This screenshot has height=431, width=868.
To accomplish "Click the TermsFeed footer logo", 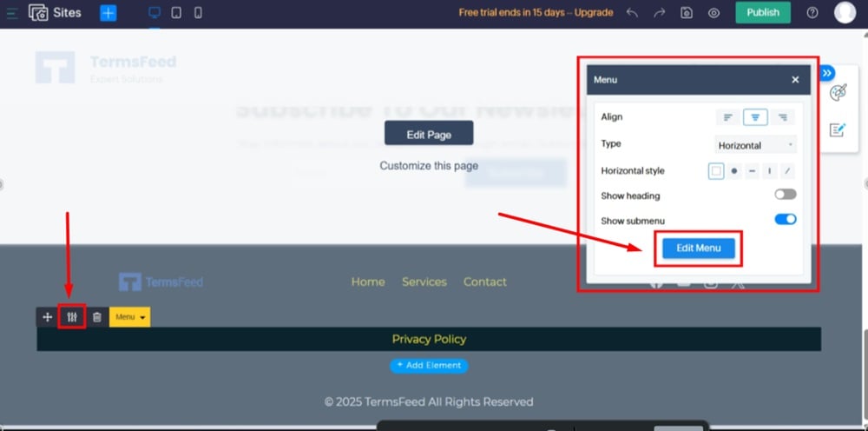I will (161, 282).
